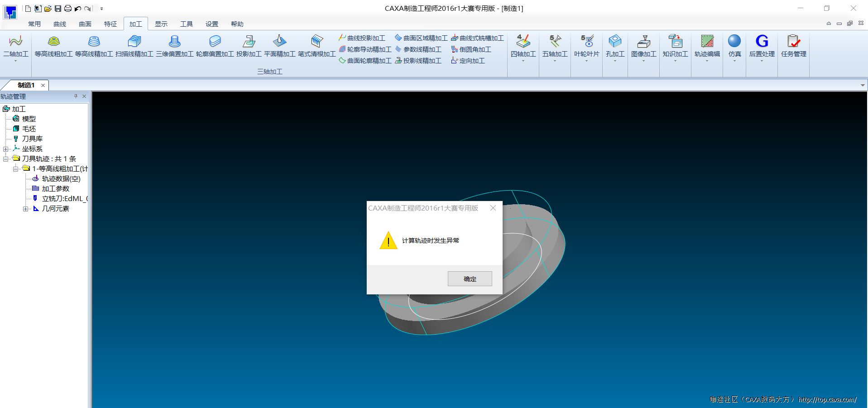Click 参数线精加工 tool
This screenshot has width=868, height=408.
point(418,49)
